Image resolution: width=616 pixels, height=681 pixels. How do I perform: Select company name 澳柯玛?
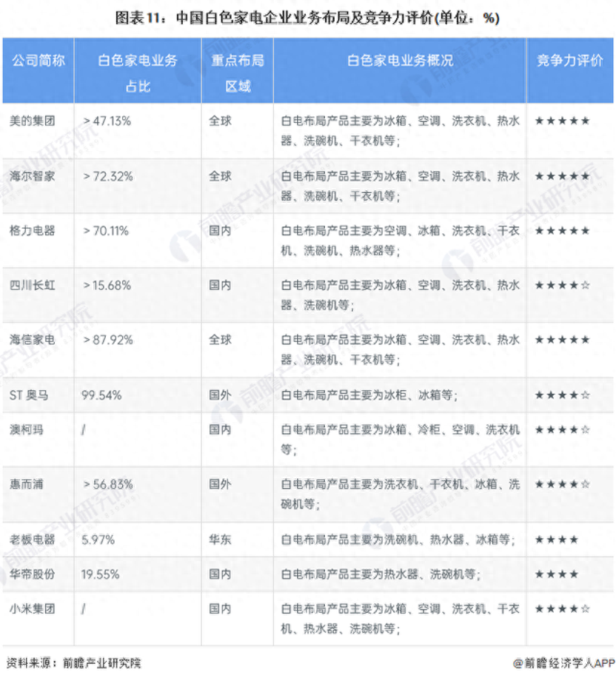coord(27,430)
